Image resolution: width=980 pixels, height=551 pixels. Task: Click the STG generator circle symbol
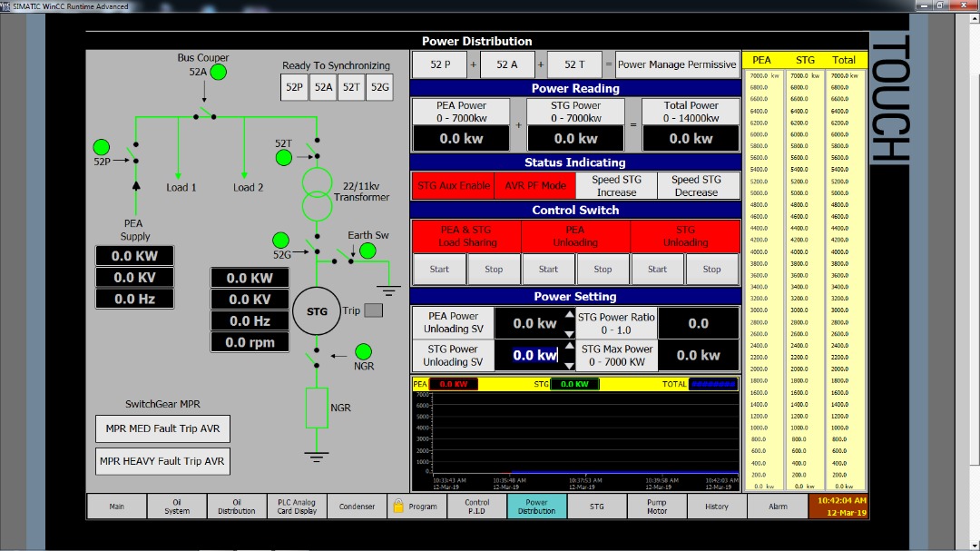[317, 311]
